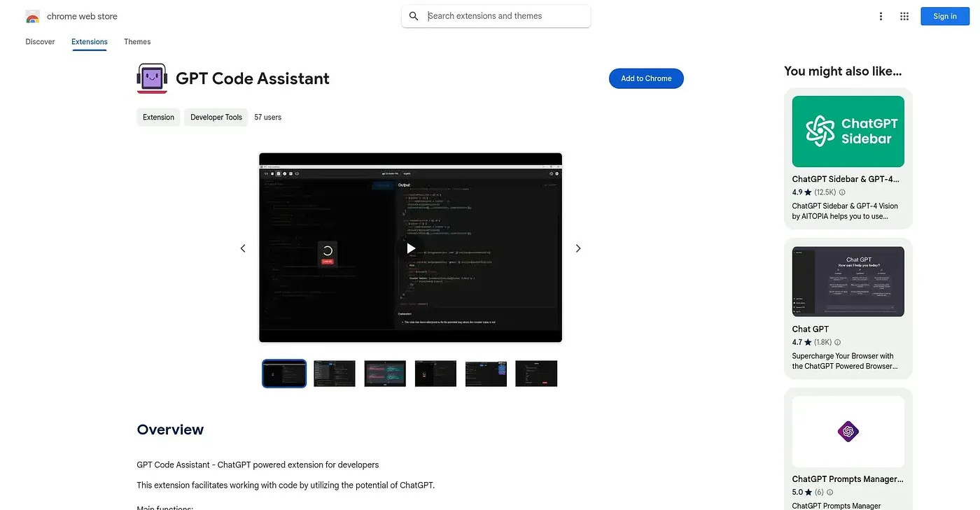Open the Chat GPT extension title link

(811, 330)
